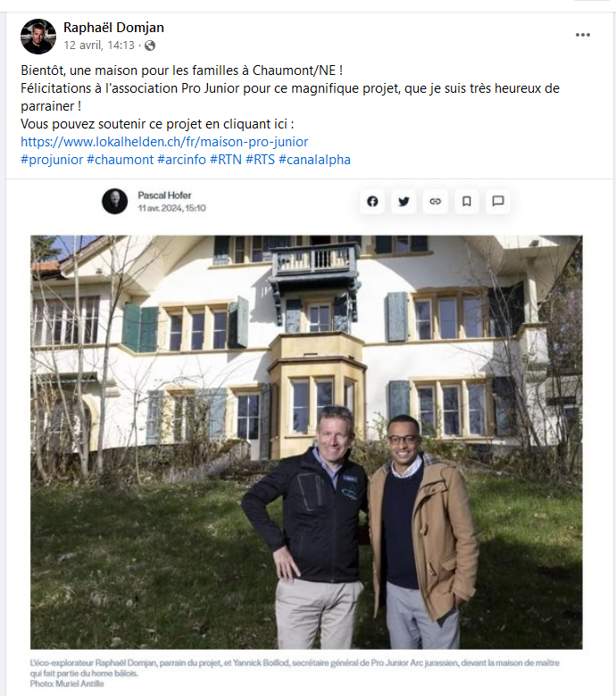The image size is (616, 696).
Task: Click Raphaël Domjan's profile picture
Action: tap(38, 37)
